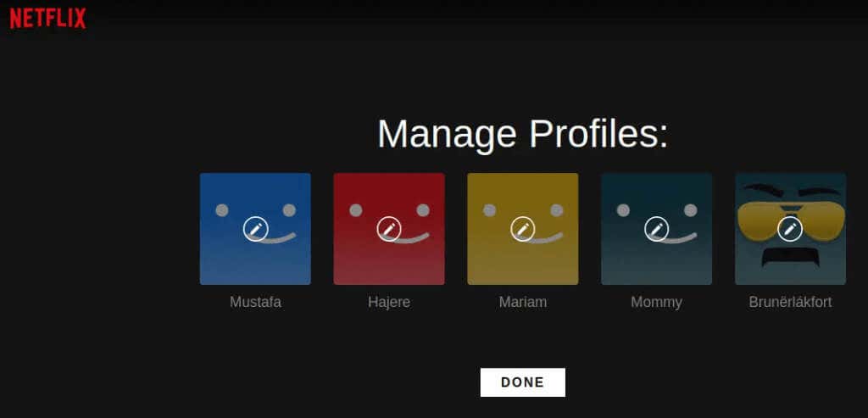Click the Mustafa profile name

tap(255, 303)
